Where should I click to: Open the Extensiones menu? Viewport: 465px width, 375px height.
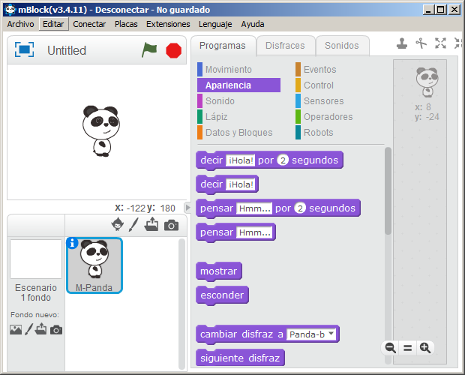[168, 24]
